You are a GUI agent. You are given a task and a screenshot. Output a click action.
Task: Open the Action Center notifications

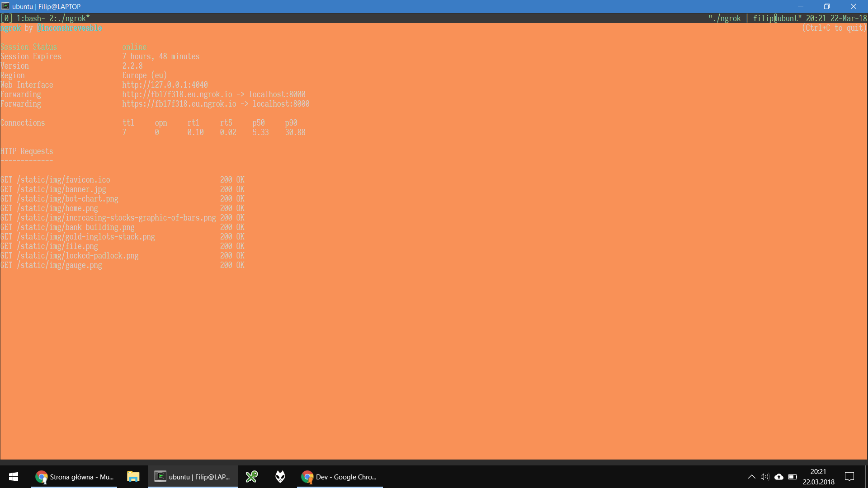pos(849,477)
